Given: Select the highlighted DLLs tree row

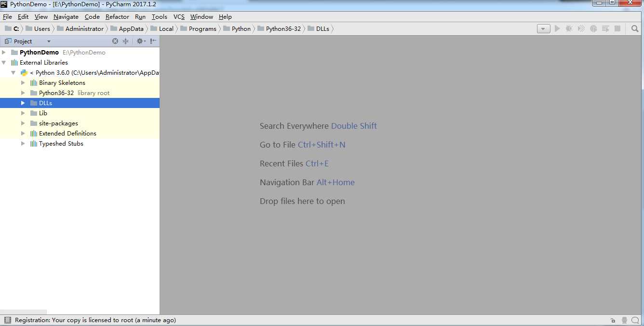Looking at the screenshot, I should (x=80, y=103).
